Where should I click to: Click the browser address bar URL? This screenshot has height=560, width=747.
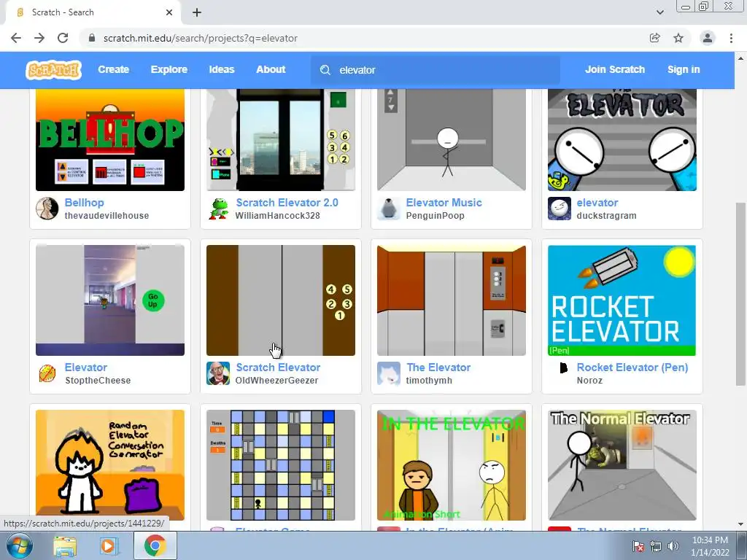click(201, 38)
